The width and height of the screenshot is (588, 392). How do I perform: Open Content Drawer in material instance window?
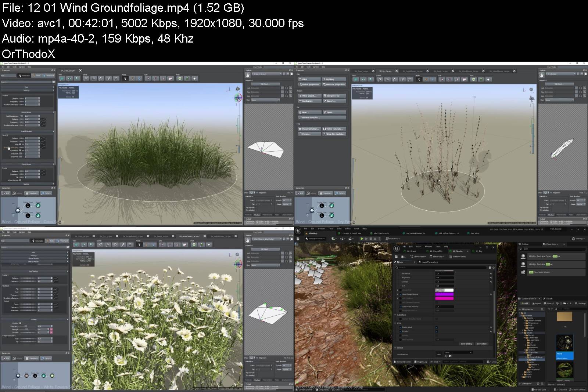click(402, 362)
